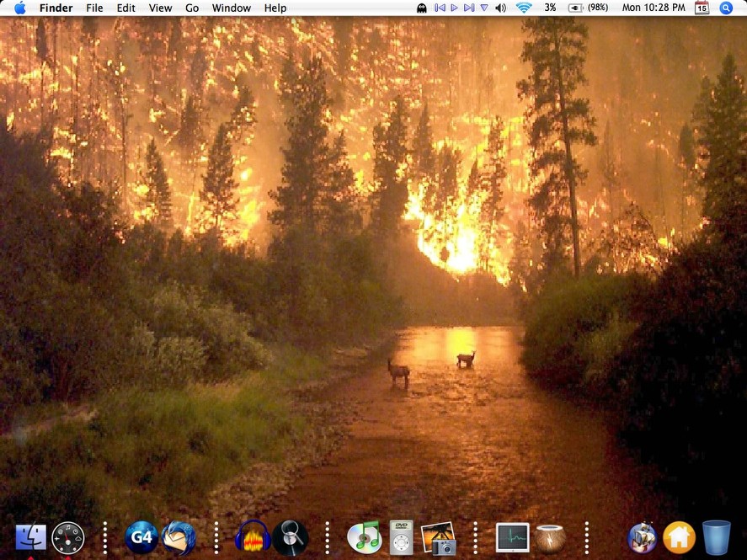Screen dimensions: 747x560
Task: Open the Go menu
Action: [x=192, y=8]
